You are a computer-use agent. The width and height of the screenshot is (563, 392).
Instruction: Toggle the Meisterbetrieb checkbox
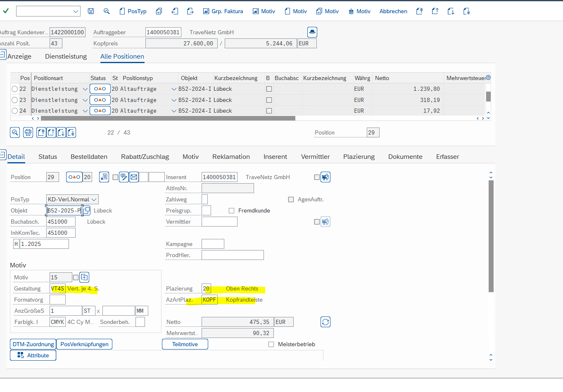point(271,344)
